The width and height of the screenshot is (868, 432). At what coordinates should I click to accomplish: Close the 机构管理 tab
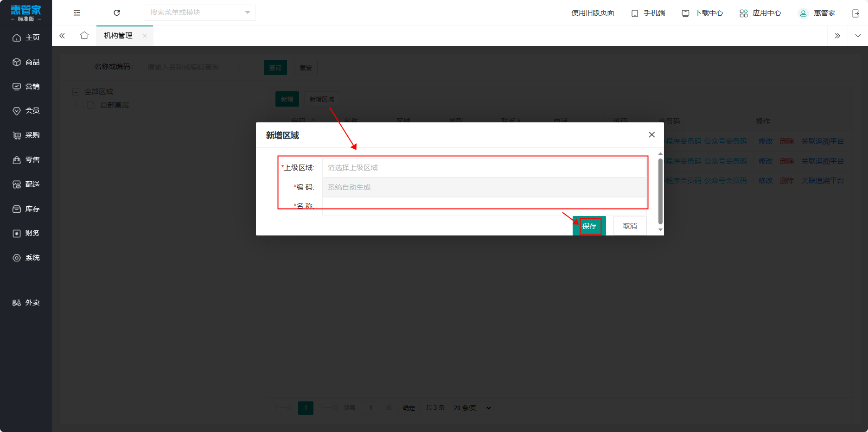pyautogui.click(x=145, y=36)
